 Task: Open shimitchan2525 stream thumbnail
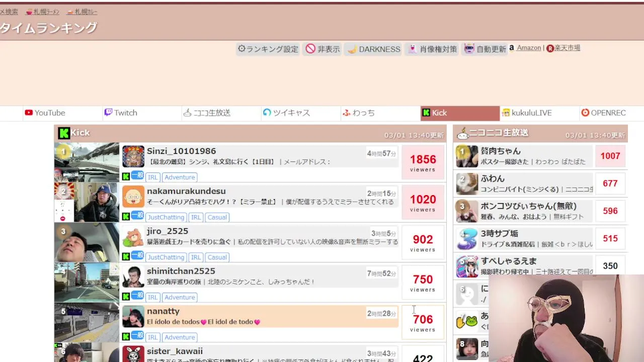tap(87, 282)
